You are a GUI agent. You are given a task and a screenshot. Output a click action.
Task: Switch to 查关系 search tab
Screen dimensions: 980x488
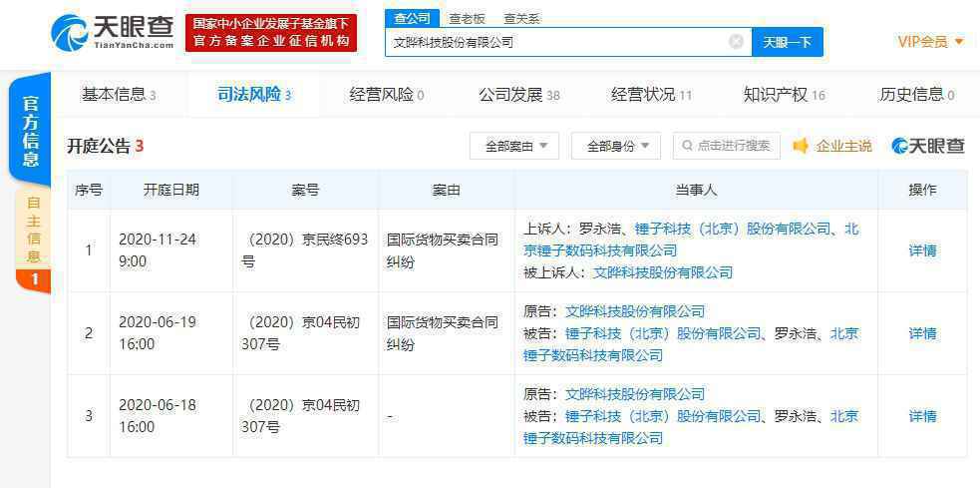(x=521, y=19)
